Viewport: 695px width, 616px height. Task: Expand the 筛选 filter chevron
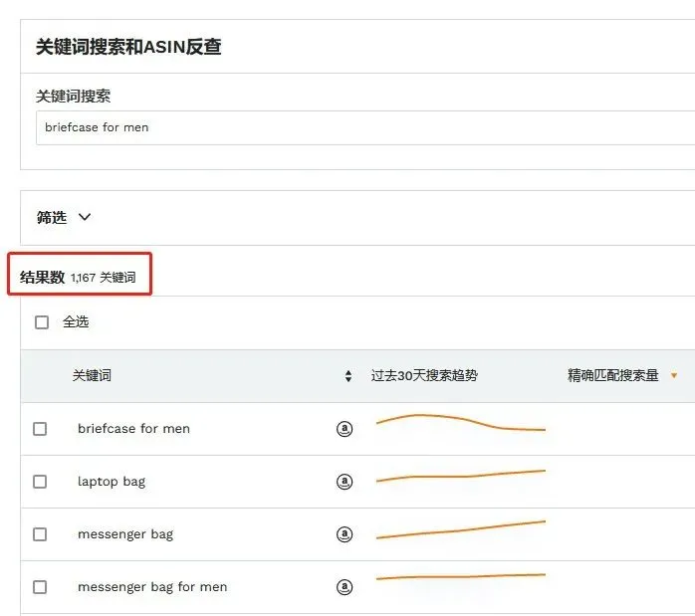[x=85, y=217]
